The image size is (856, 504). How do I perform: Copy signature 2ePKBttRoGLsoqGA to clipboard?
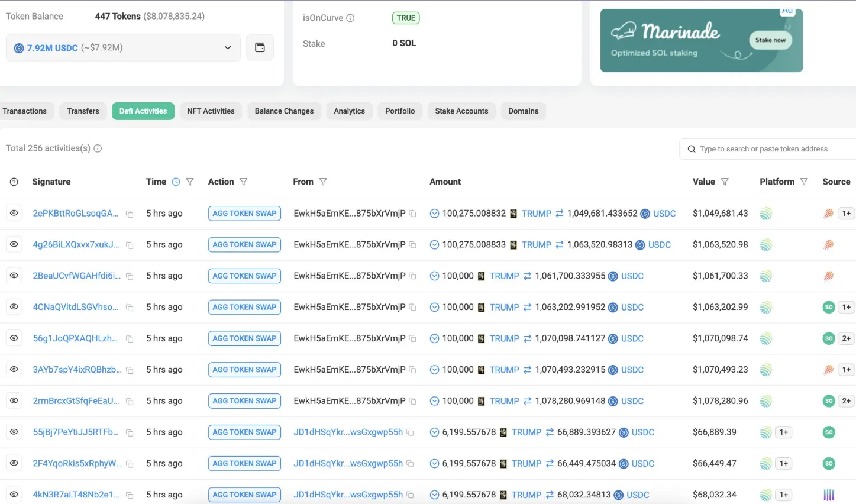[x=130, y=214]
